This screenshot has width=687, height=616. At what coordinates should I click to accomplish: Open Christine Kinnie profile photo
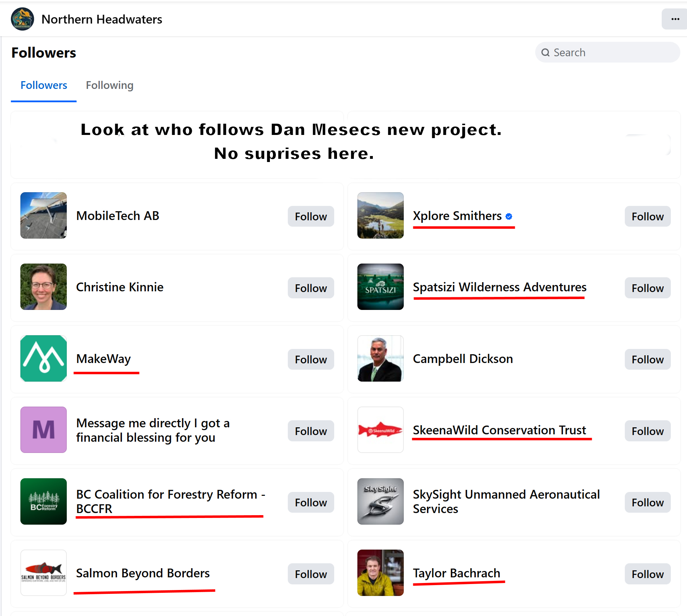44,287
